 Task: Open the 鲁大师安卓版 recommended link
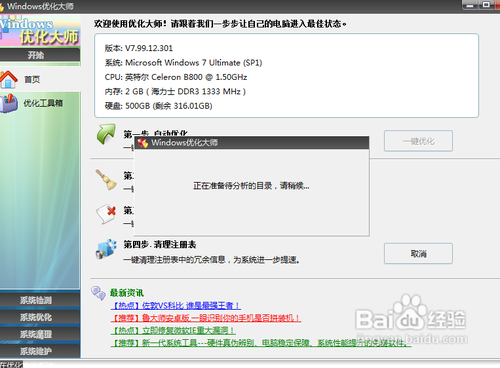click(206, 318)
